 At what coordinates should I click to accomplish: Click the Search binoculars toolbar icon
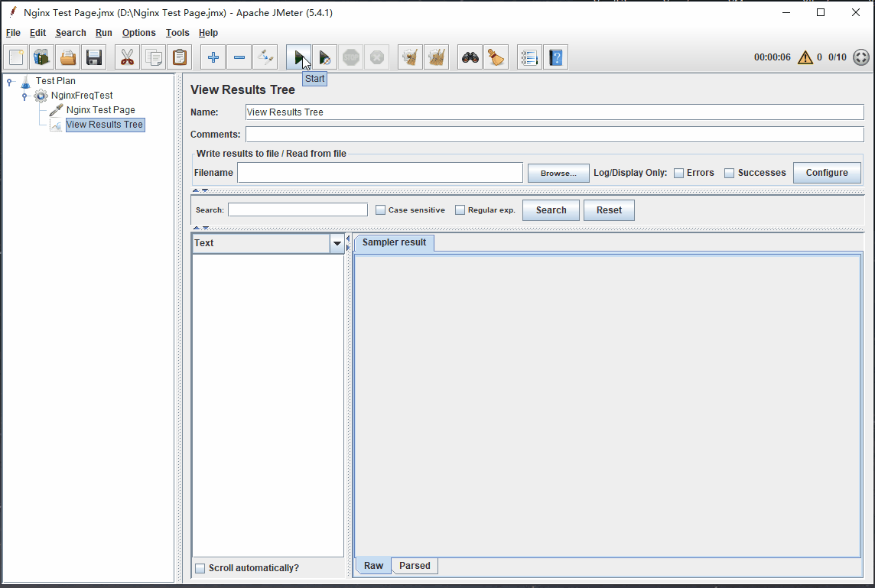470,57
